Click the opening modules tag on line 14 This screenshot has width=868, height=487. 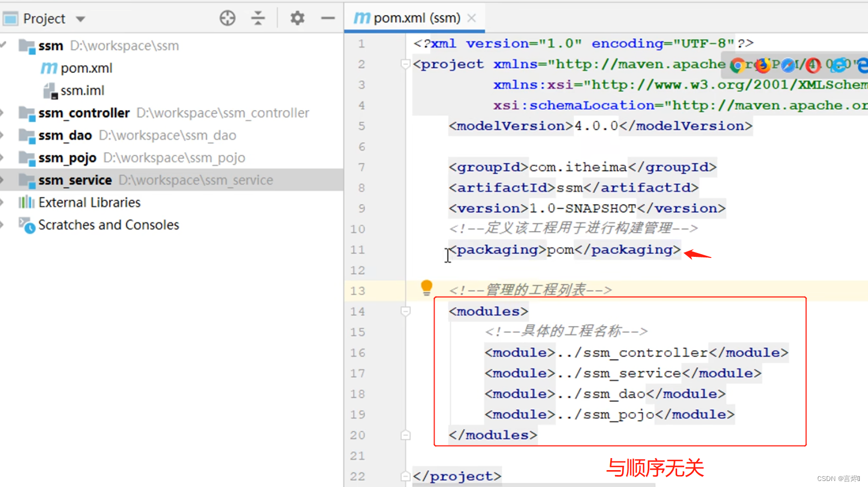pos(489,311)
